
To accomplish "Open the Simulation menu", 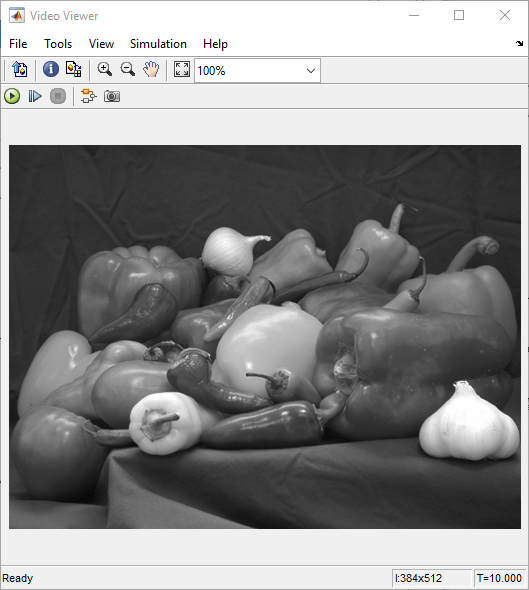I will point(158,44).
